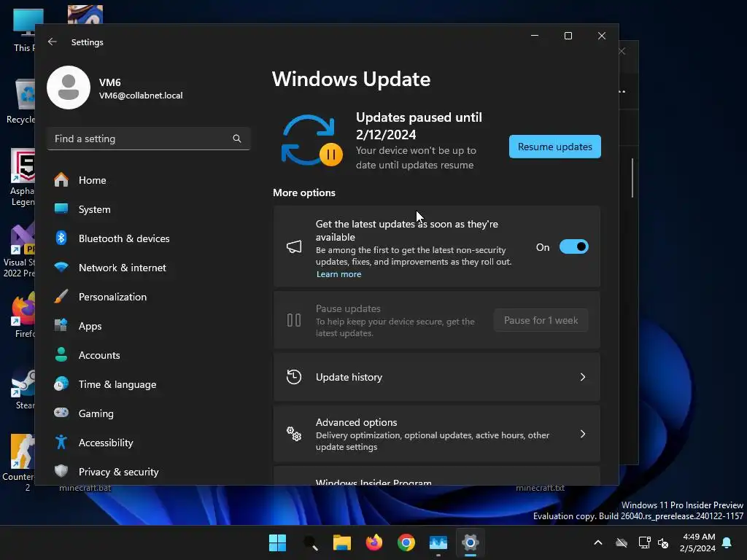Expand Update history chevron
The image size is (747, 560).
point(583,377)
